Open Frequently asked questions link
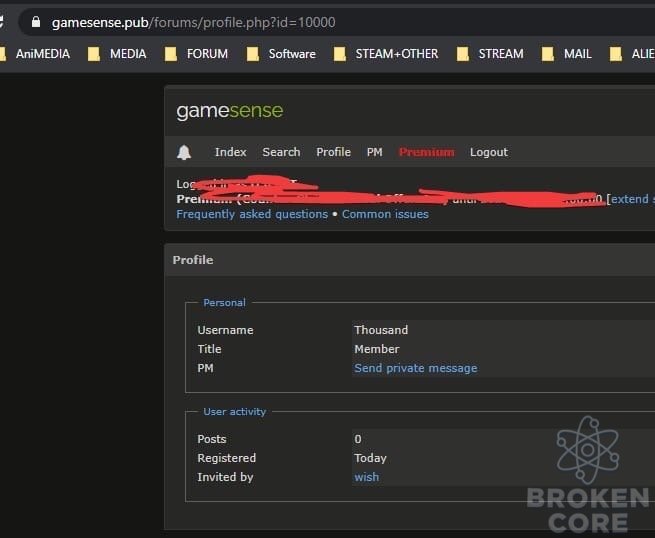 coord(252,214)
